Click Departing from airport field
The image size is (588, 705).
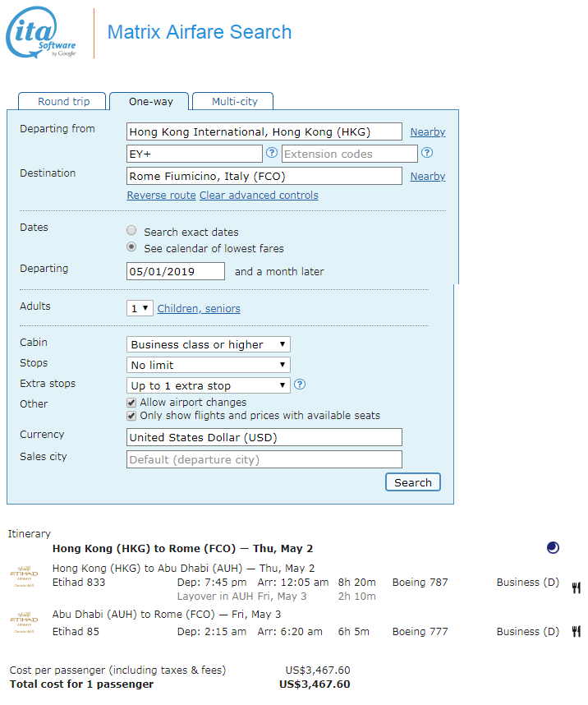click(264, 131)
